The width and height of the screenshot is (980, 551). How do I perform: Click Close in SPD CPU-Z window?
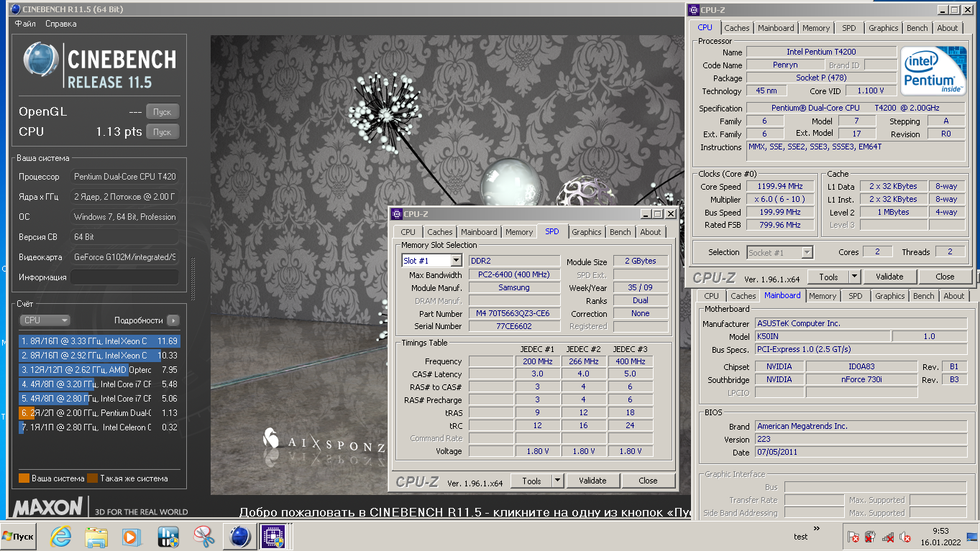(x=648, y=481)
